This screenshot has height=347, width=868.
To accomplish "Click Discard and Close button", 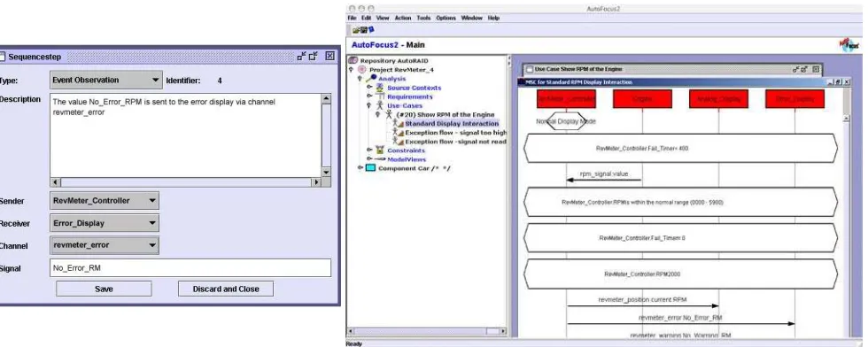I will (x=226, y=289).
